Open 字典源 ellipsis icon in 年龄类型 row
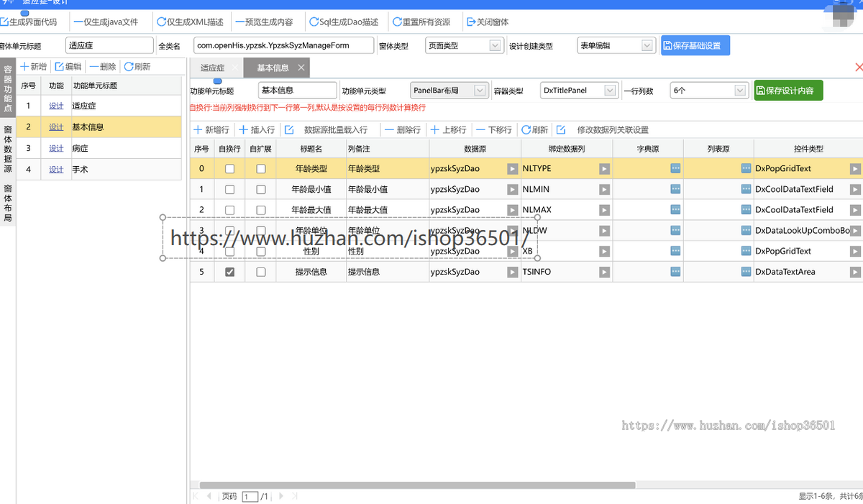Viewport: 863px width, 504px height. (x=675, y=169)
